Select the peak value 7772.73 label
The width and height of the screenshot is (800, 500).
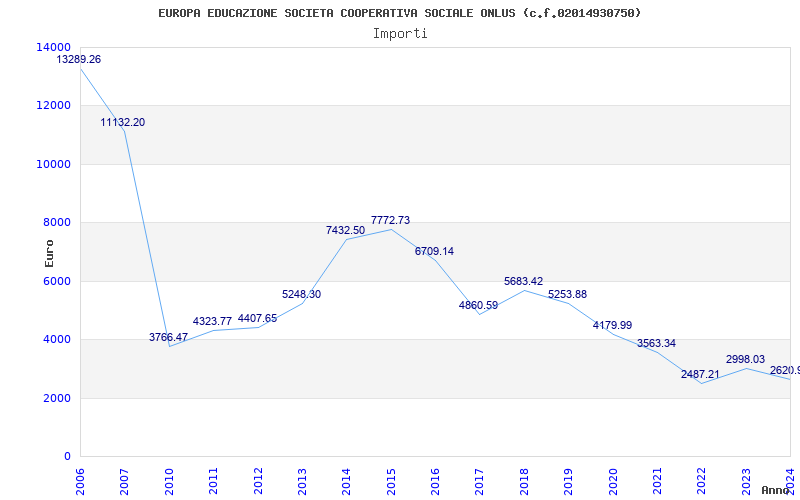[x=390, y=221]
